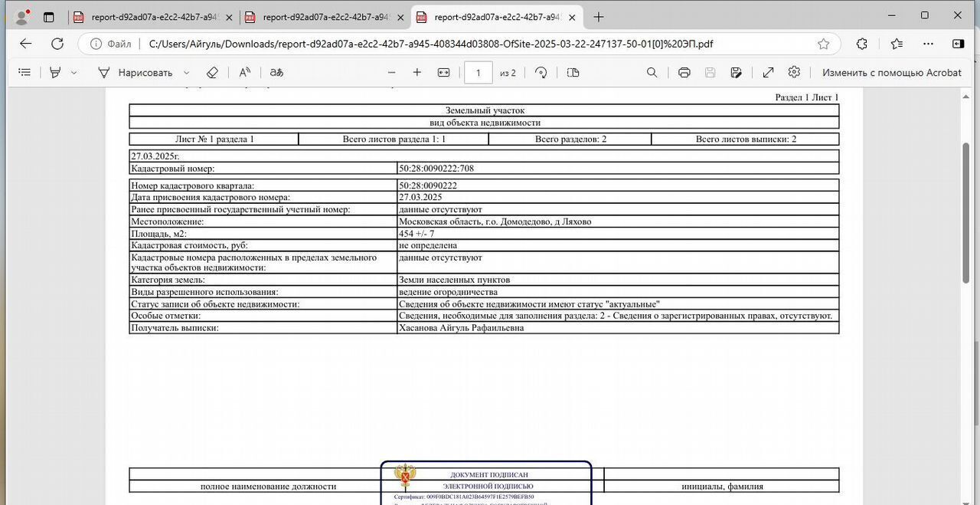The height and width of the screenshot is (505, 980).
Task: Click the Получатель выписки label
Action: [175, 328]
